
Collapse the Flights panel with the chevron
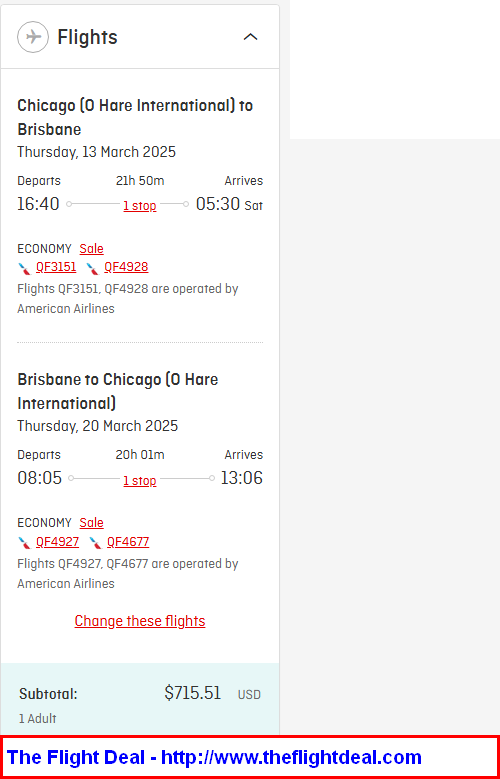click(250, 37)
